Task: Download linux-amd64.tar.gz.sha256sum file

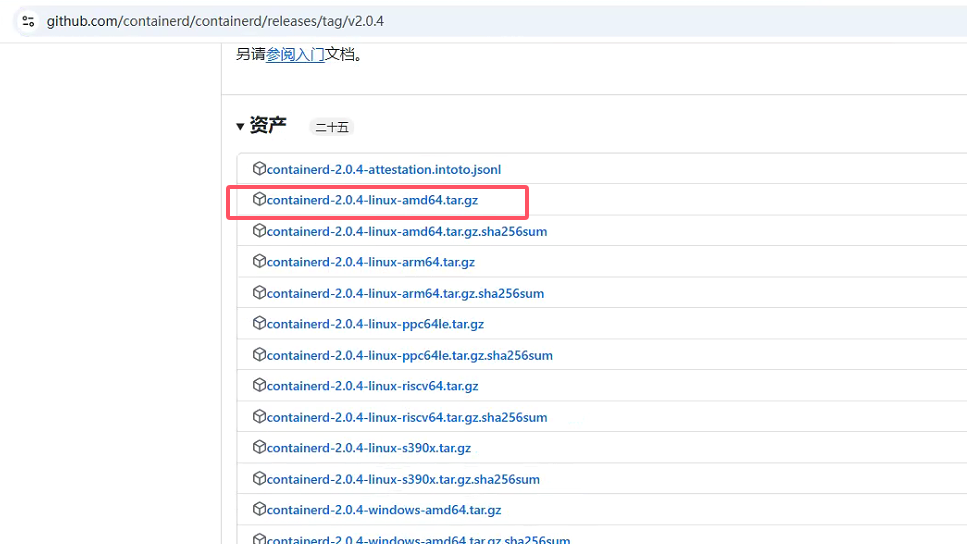Action: 406,231
